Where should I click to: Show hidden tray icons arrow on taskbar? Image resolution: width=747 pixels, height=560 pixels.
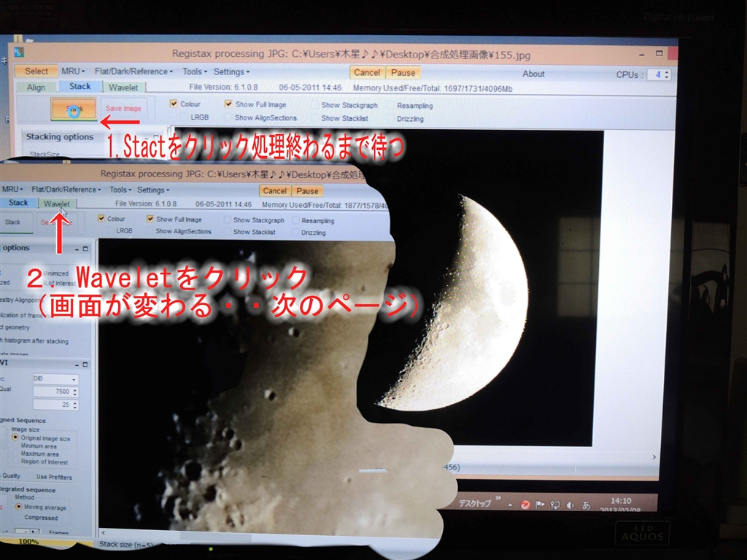510,505
